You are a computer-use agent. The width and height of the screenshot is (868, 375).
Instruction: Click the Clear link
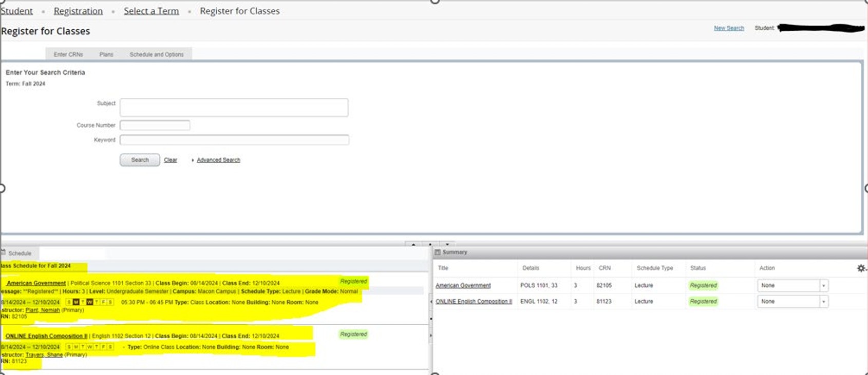(x=171, y=160)
